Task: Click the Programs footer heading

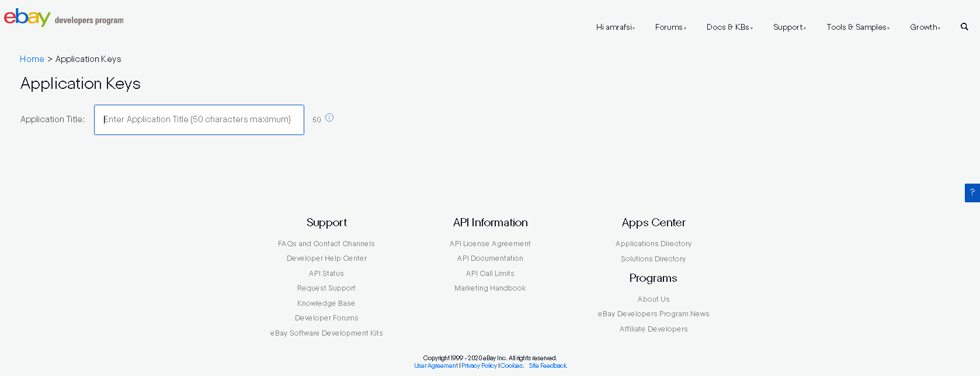Action: coord(654,278)
